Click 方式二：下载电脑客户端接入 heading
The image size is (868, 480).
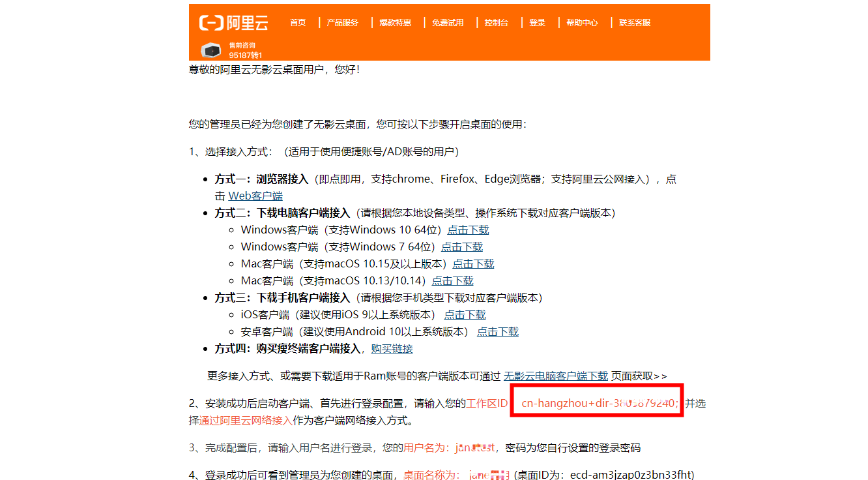(282, 213)
